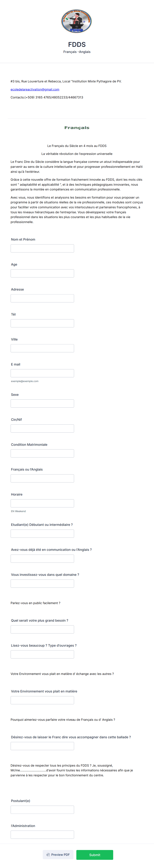Click the Cin/Nif text field

coord(42,428)
